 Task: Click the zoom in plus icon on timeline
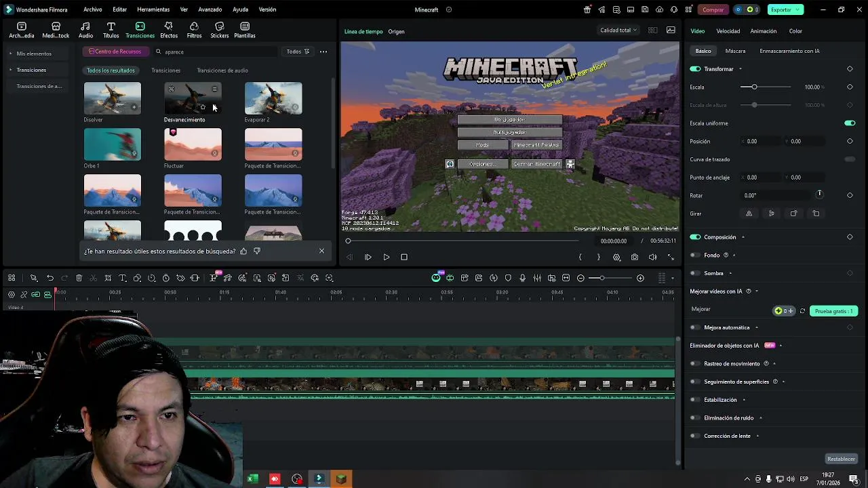640,278
